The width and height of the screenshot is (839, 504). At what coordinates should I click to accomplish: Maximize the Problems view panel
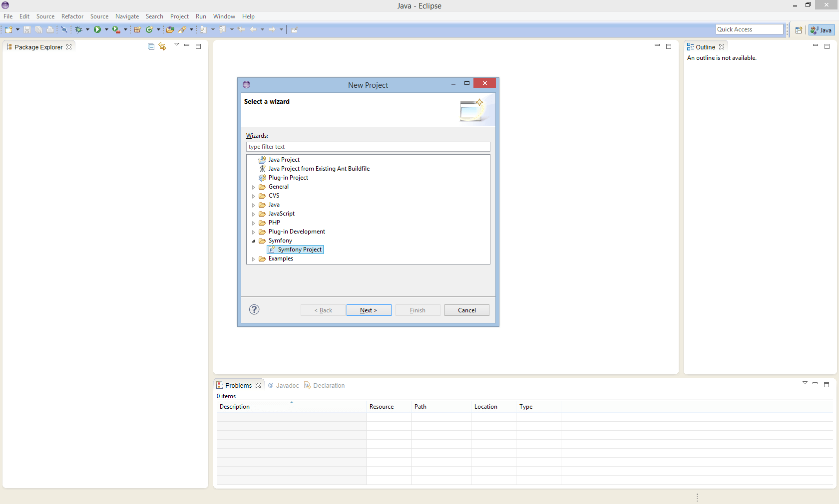(x=827, y=385)
